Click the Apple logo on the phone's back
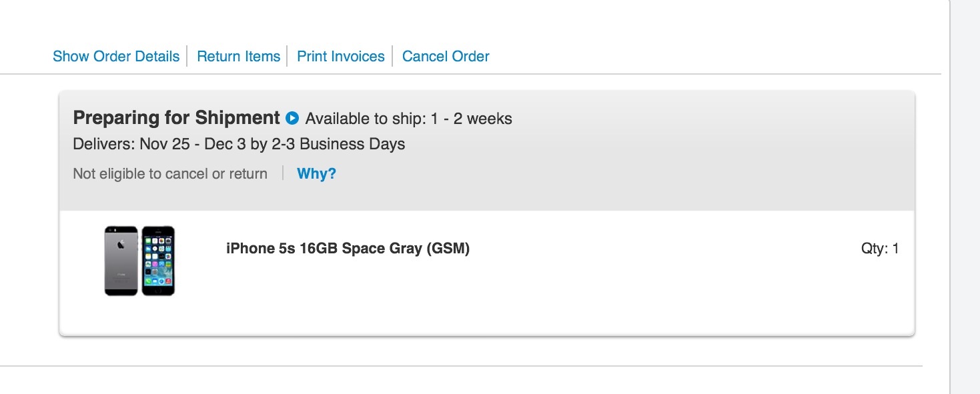 point(121,245)
